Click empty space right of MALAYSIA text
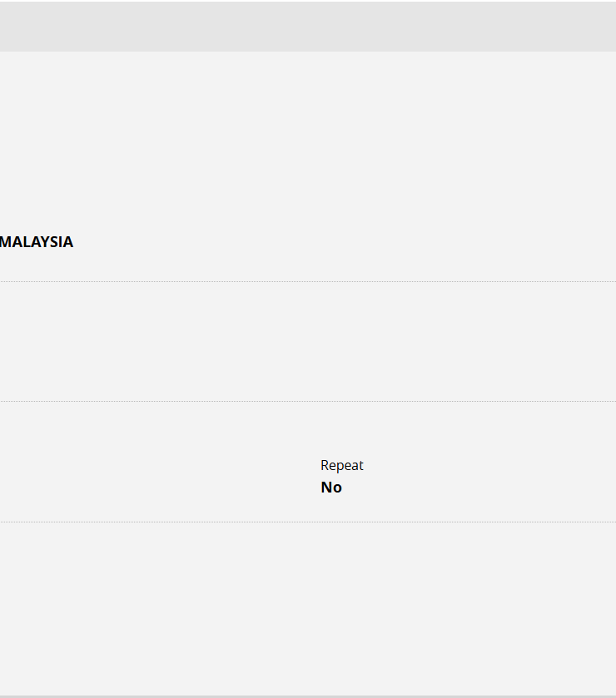Viewport: 616px width, 698px height. (x=333, y=242)
